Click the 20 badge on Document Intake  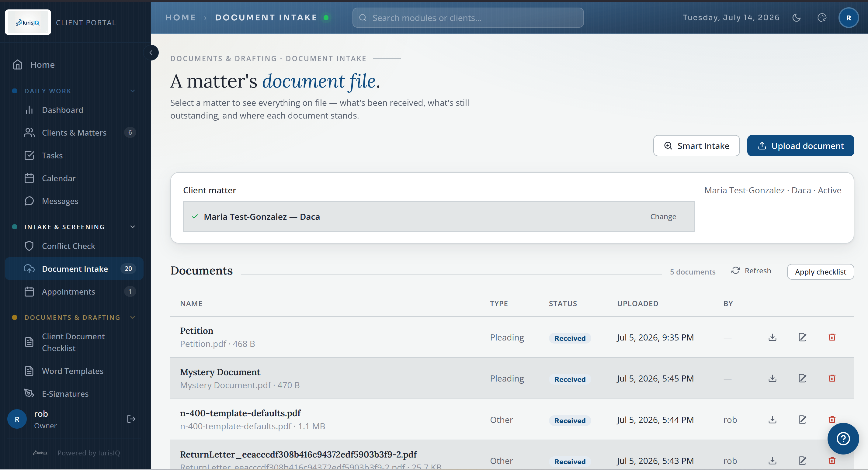pyautogui.click(x=128, y=268)
